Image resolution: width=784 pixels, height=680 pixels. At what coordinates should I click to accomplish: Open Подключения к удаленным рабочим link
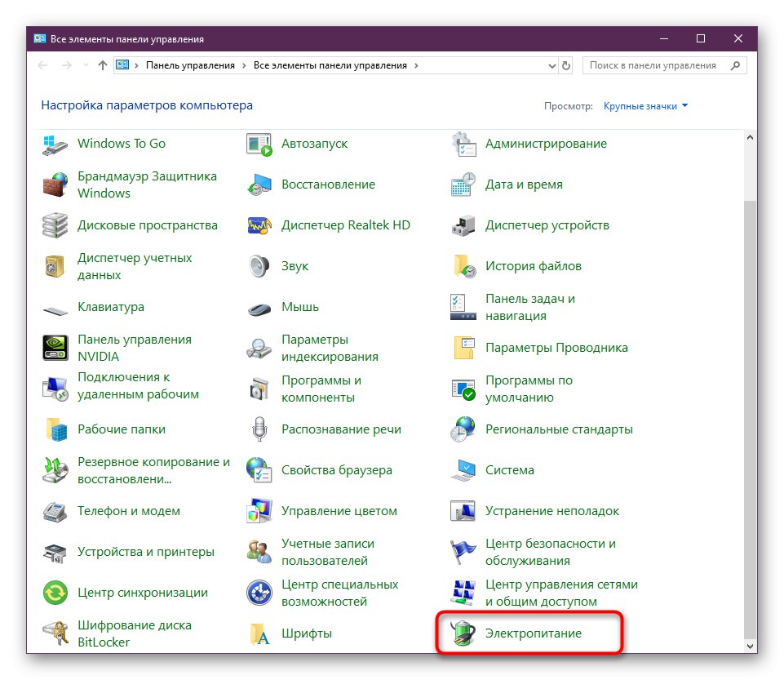[138, 386]
